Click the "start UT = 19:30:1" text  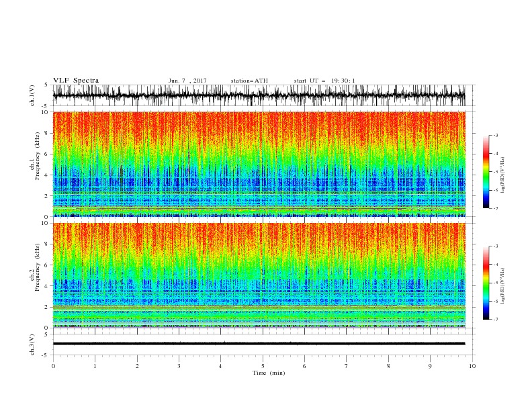pyautogui.click(x=324, y=81)
